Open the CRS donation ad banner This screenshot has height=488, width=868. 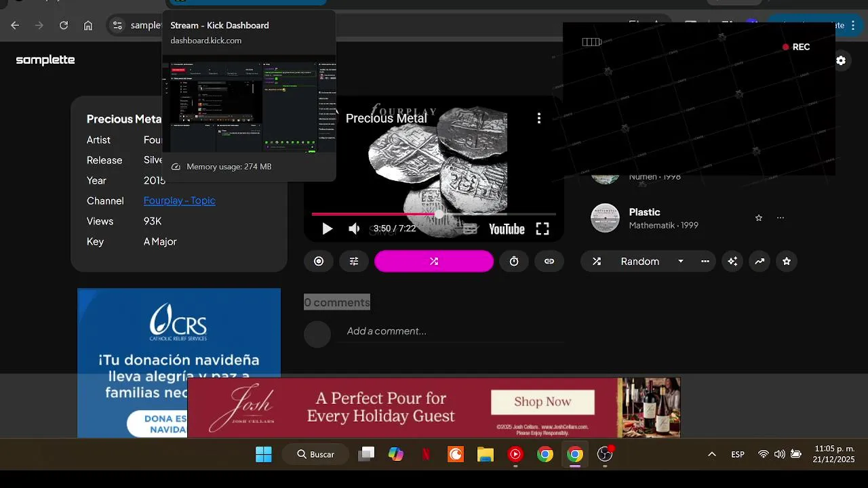click(x=179, y=363)
